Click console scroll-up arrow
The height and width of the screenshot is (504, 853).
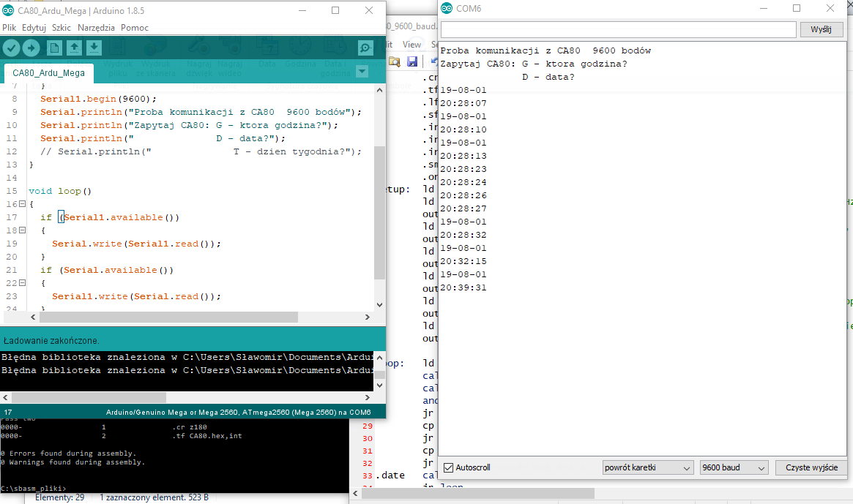tap(380, 357)
